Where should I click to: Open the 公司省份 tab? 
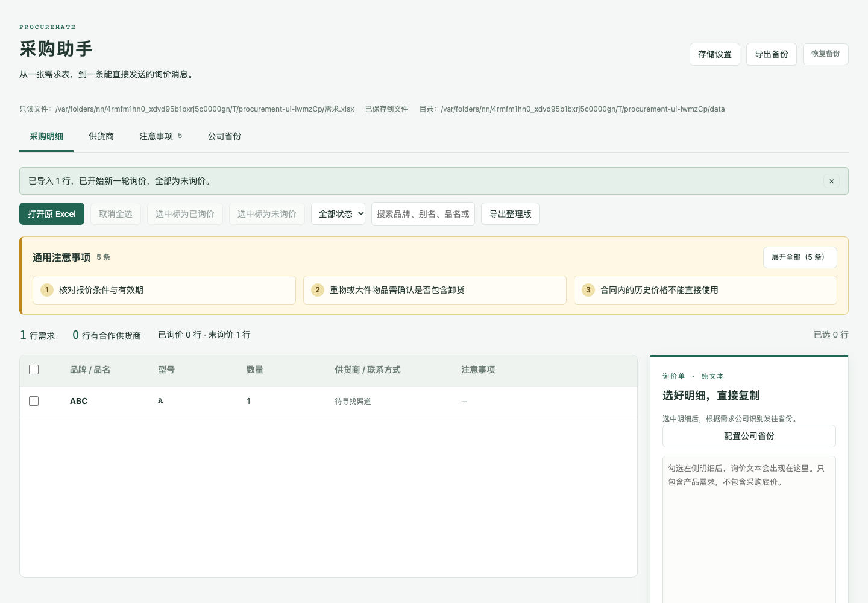(225, 136)
